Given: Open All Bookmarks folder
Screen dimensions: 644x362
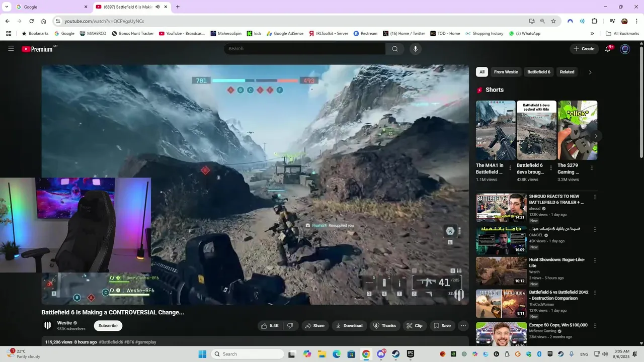Looking at the screenshot, I should (x=622, y=34).
